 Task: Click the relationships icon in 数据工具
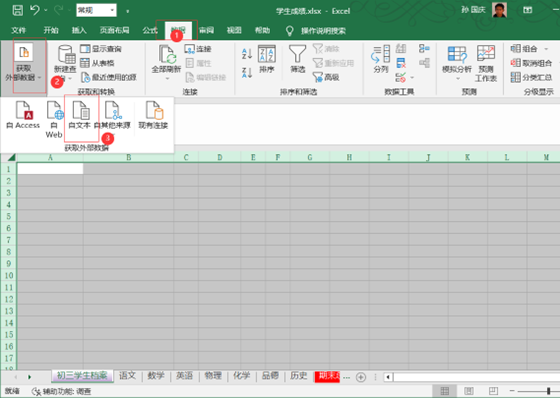(x=424, y=63)
